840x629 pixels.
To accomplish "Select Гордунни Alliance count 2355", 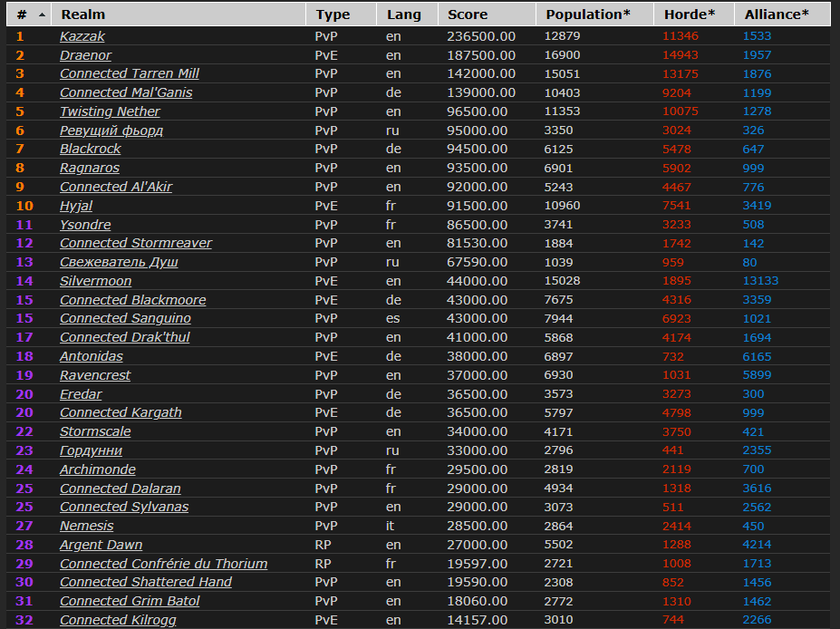I will (757, 450).
